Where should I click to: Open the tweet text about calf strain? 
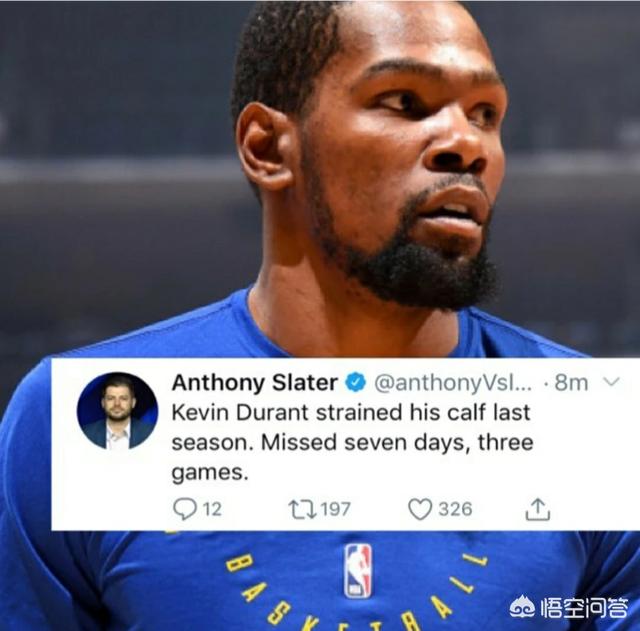point(352,442)
